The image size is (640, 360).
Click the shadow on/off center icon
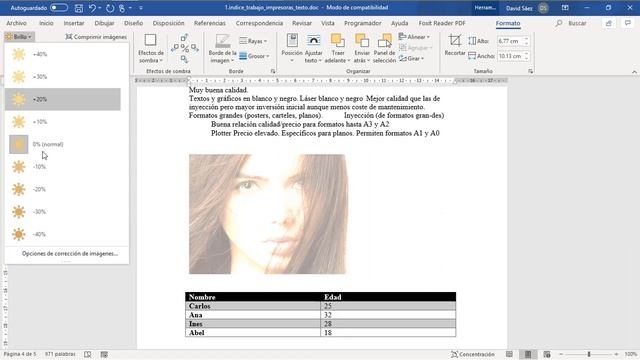coord(184,49)
